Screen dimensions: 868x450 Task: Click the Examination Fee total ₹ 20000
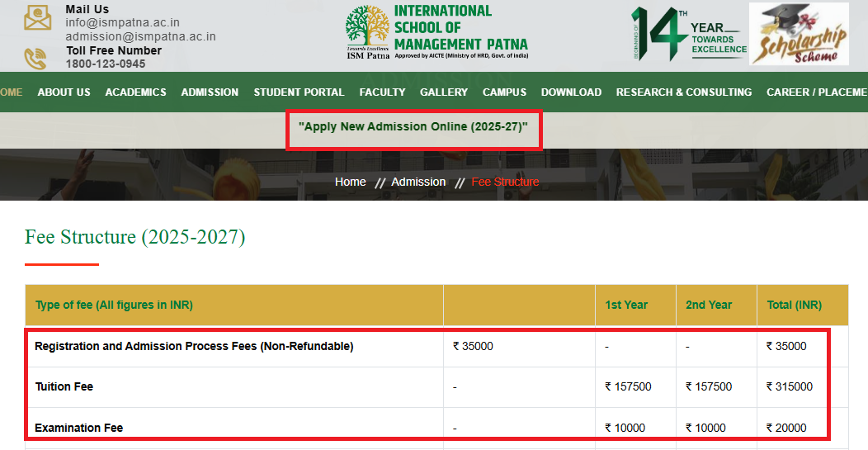pos(786,428)
